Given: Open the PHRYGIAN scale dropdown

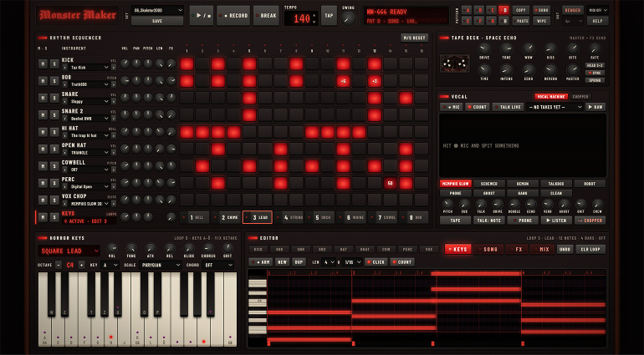Looking at the screenshot, I should (x=161, y=265).
